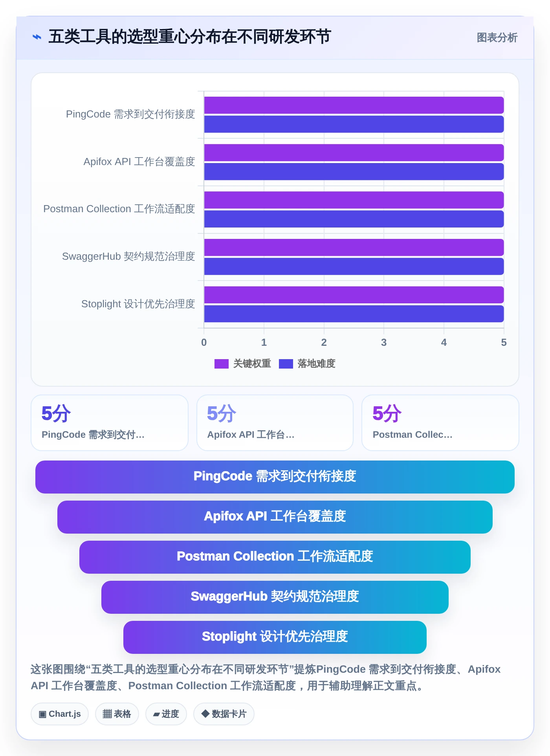Viewport: 550px width, 756px height.
Task: Click the y-axis label Apifox API 工作台覆盖度
Action: (139, 162)
